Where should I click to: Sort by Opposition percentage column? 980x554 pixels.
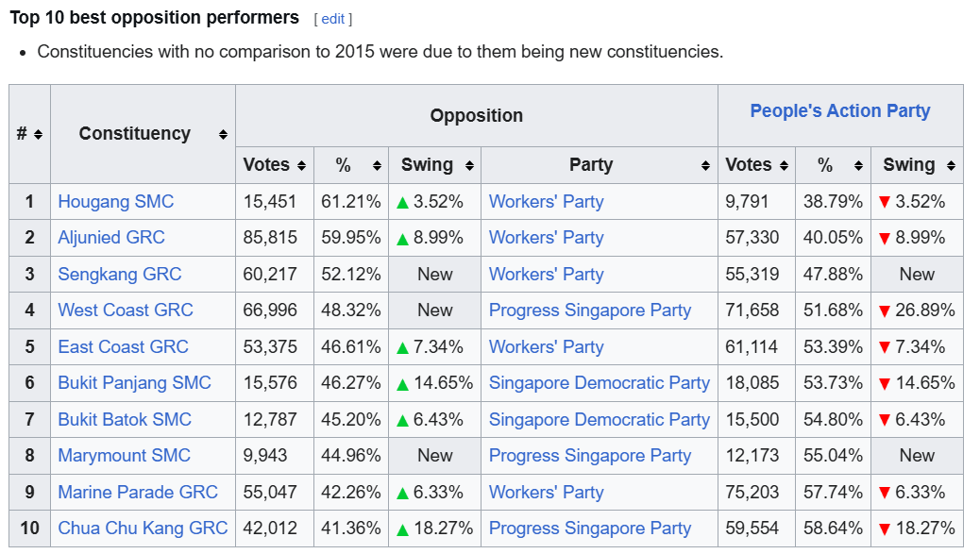click(377, 165)
